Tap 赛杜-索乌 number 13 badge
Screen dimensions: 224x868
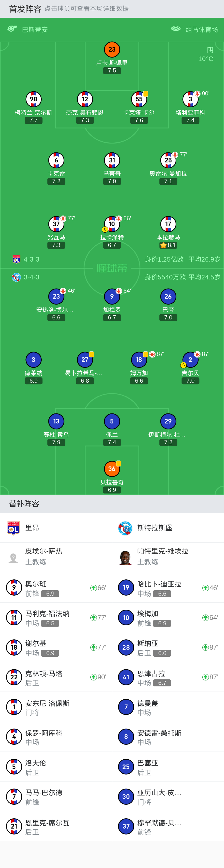[x=56, y=421]
